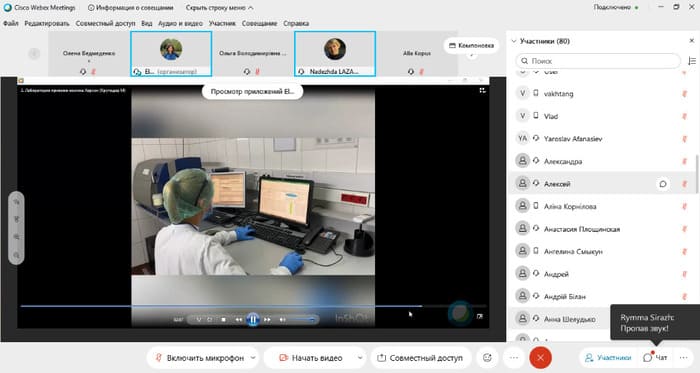Click the Компоновка layout button
Image resolution: width=700 pixels, height=373 pixels.
(x=471, y=46)
